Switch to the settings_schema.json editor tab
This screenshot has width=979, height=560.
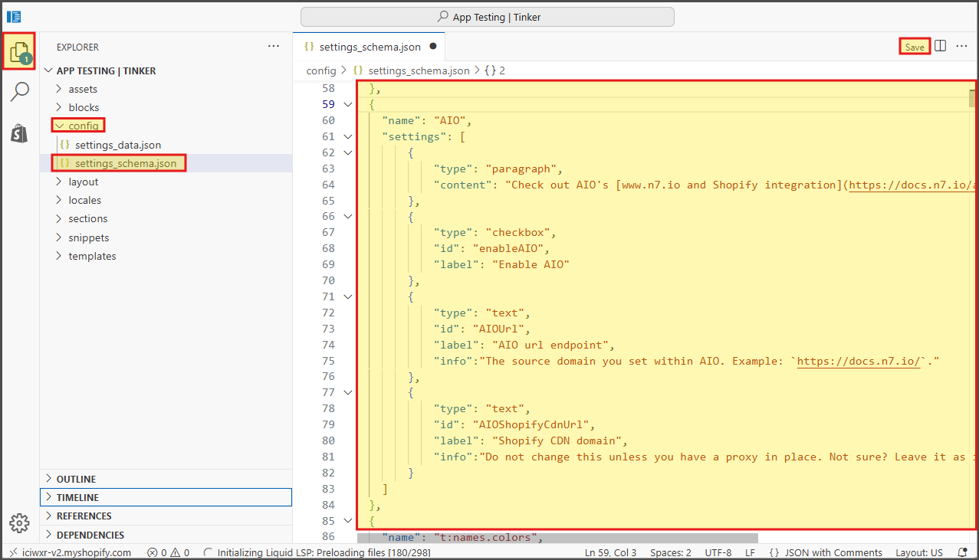(370, 46)
